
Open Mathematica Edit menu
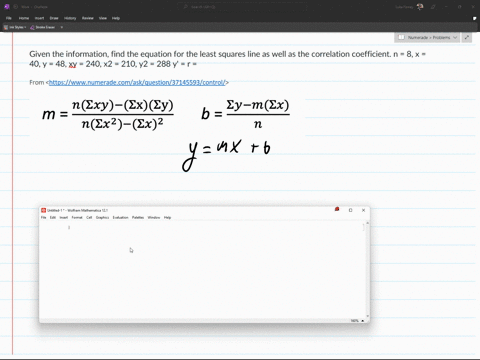[x=53, y=218]
